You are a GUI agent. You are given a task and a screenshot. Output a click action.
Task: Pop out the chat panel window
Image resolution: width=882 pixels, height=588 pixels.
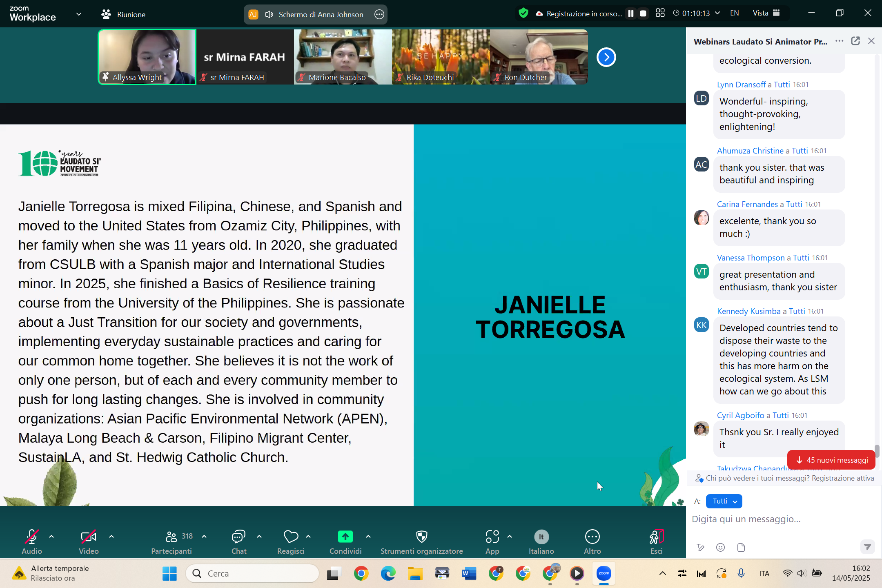coord(855,41)
